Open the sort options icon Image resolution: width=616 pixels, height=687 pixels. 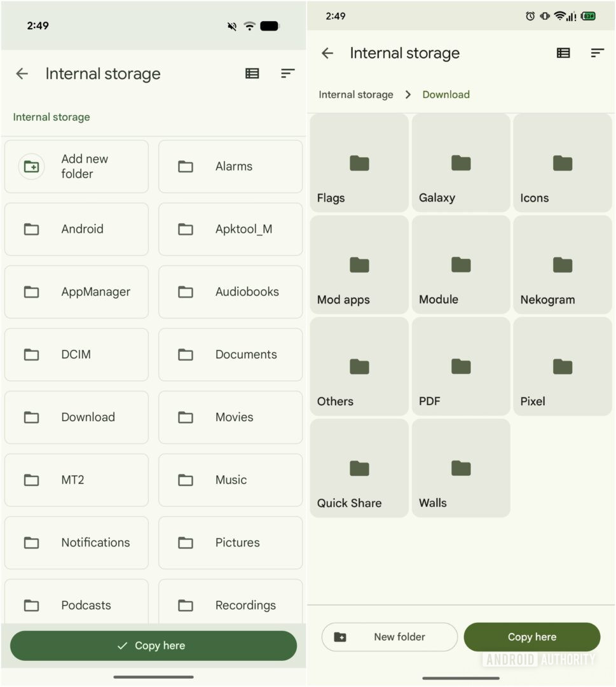287,73
